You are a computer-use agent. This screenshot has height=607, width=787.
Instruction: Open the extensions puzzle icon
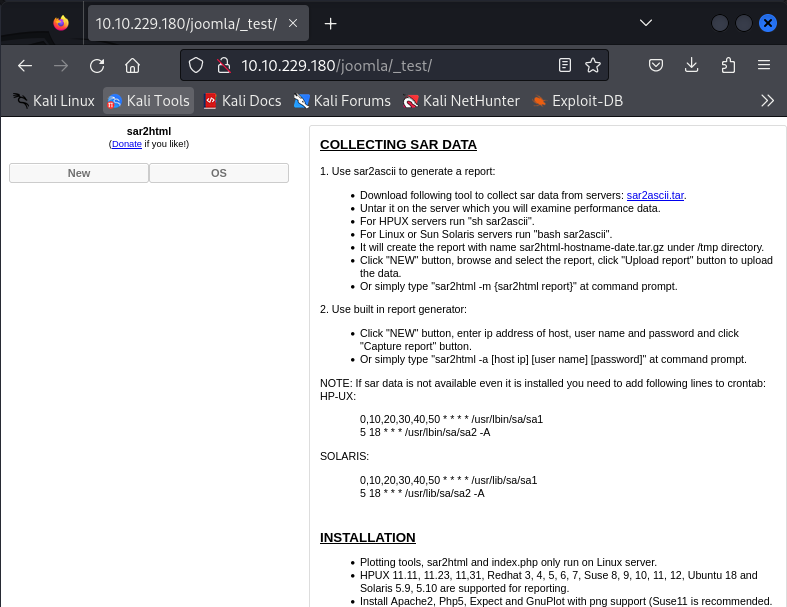(x=728, y=65)
